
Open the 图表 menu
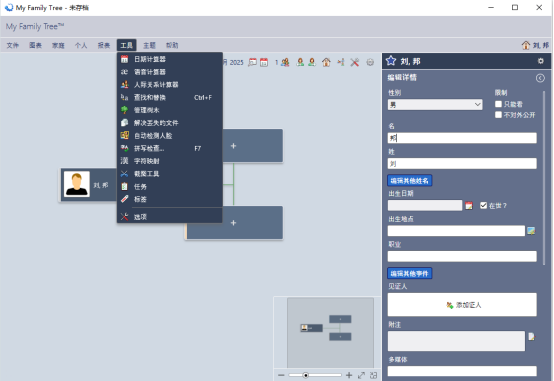point(35,45)
